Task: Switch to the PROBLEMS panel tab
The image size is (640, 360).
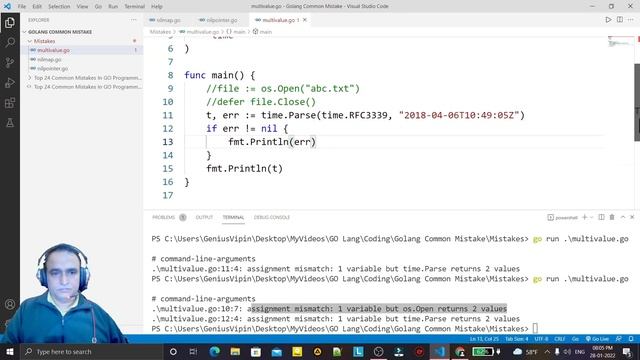Action: point(163,217)
